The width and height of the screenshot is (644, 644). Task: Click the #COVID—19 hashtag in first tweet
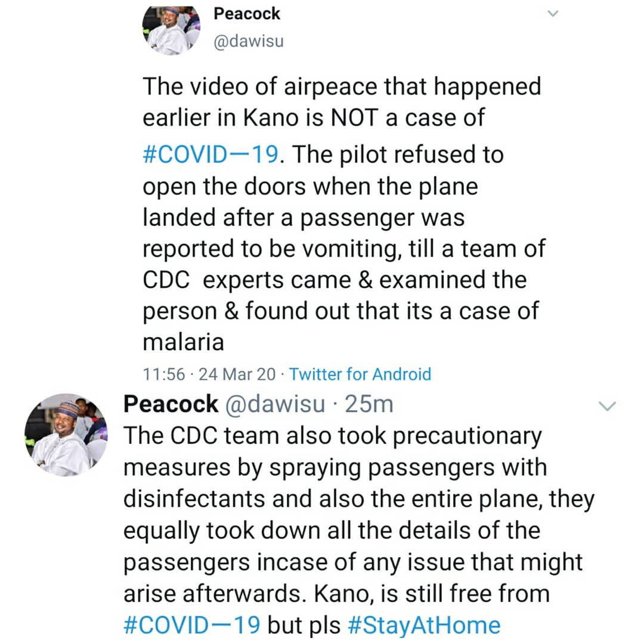(x=210, y=155)
